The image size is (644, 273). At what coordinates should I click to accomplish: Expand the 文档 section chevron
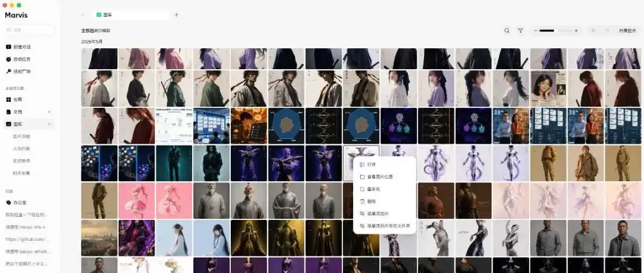[x=49, y=111]
